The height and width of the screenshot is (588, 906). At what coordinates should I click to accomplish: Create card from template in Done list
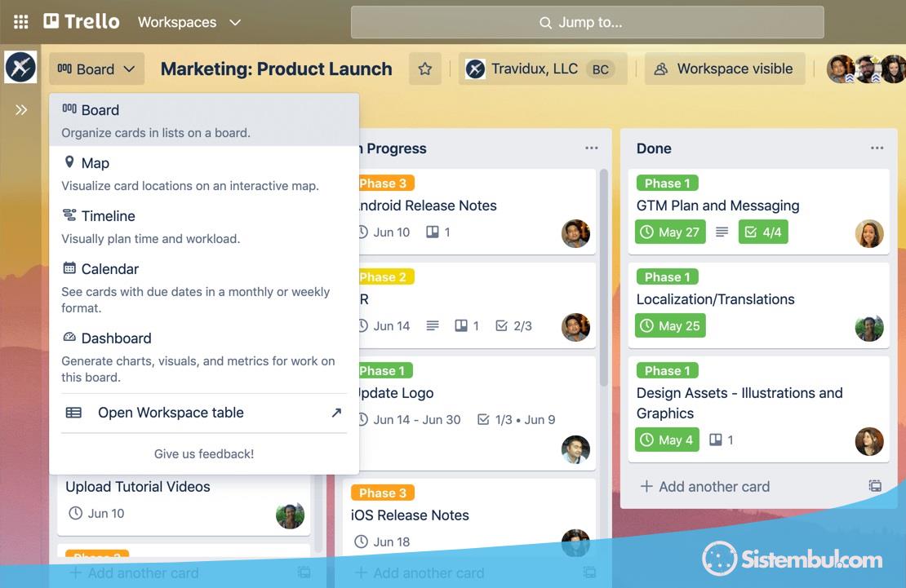pos(875,486)
